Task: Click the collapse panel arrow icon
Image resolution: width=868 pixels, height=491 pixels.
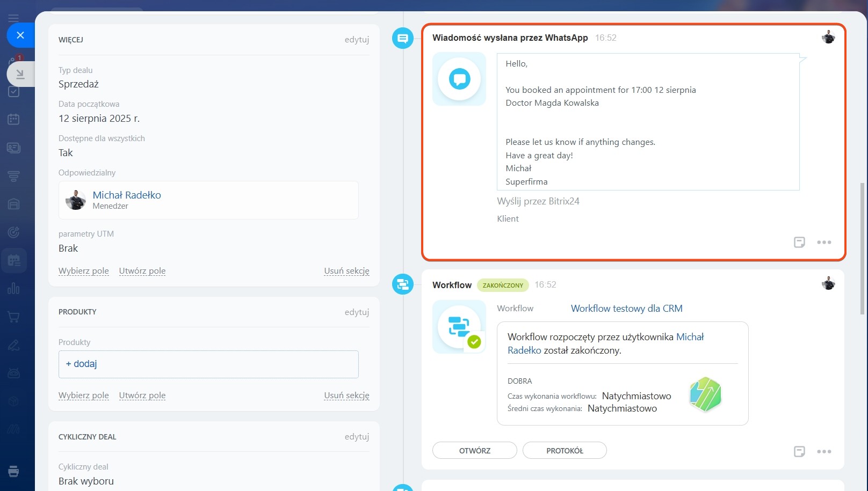Action: [20, 74]
